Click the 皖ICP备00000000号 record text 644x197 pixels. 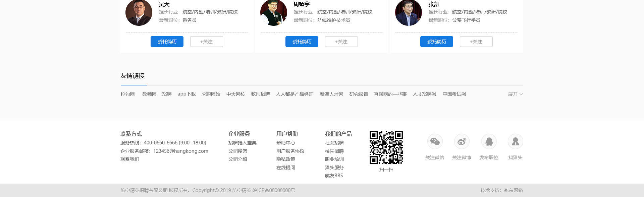(274, 190)
